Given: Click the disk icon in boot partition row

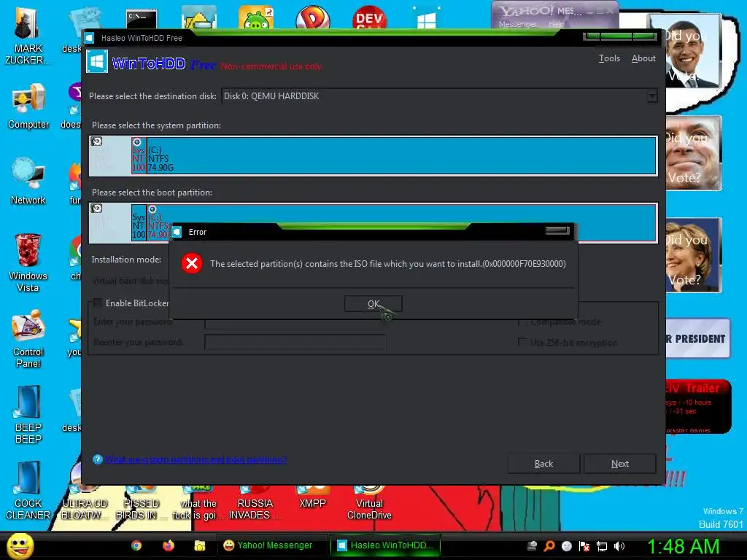Looking at the screenshot, I should point(97,208).
